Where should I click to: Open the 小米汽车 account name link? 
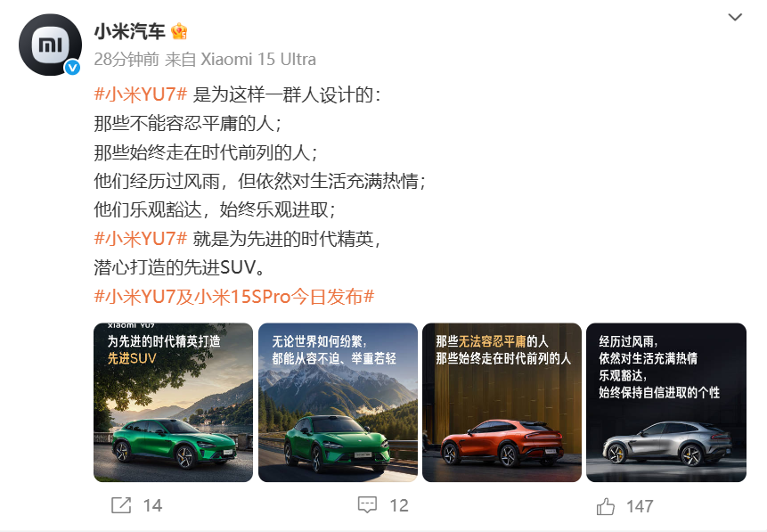pos(130,32)
